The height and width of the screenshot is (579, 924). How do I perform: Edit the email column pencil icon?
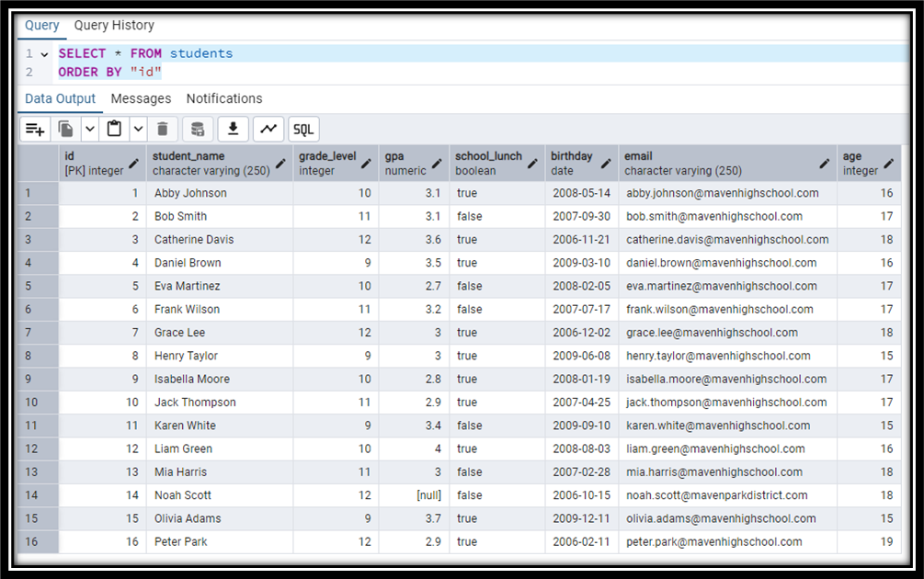click(x=825, y=164)
